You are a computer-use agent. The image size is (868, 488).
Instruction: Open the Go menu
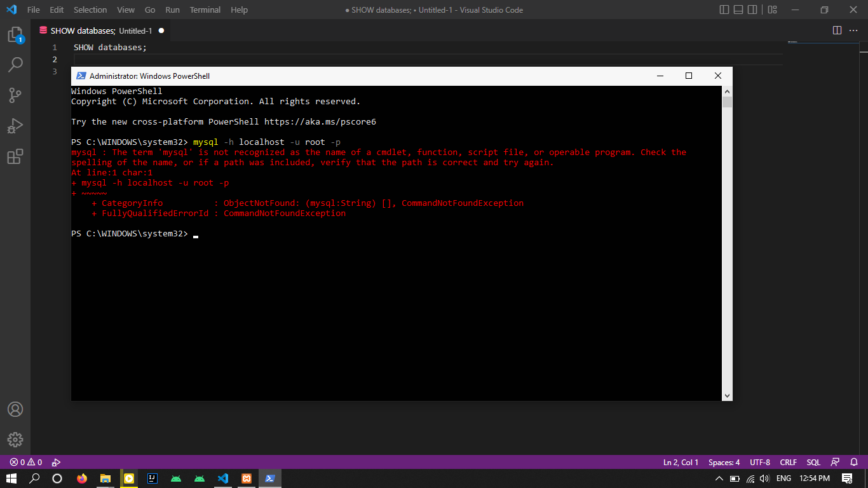(x=150, y=10)
